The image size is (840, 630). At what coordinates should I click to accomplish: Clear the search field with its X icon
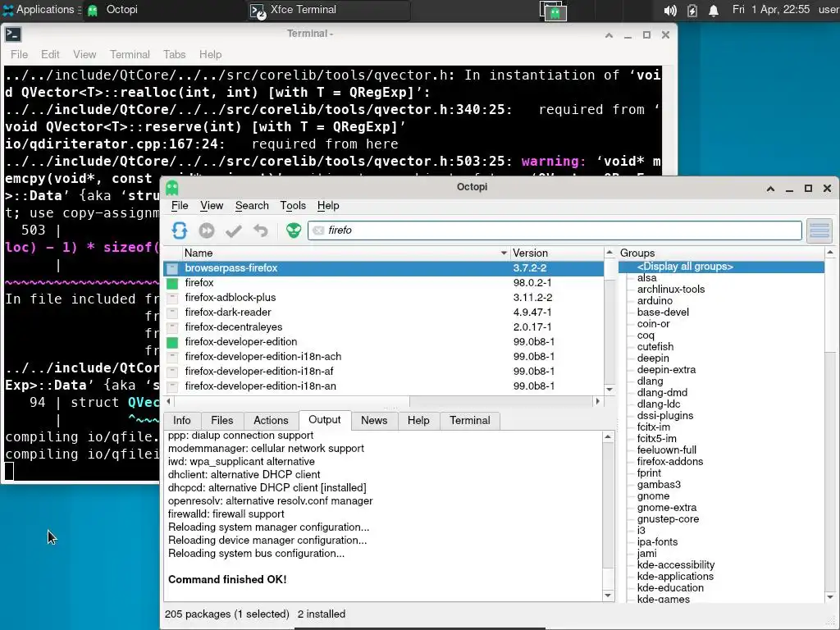(x=318, y=231)
